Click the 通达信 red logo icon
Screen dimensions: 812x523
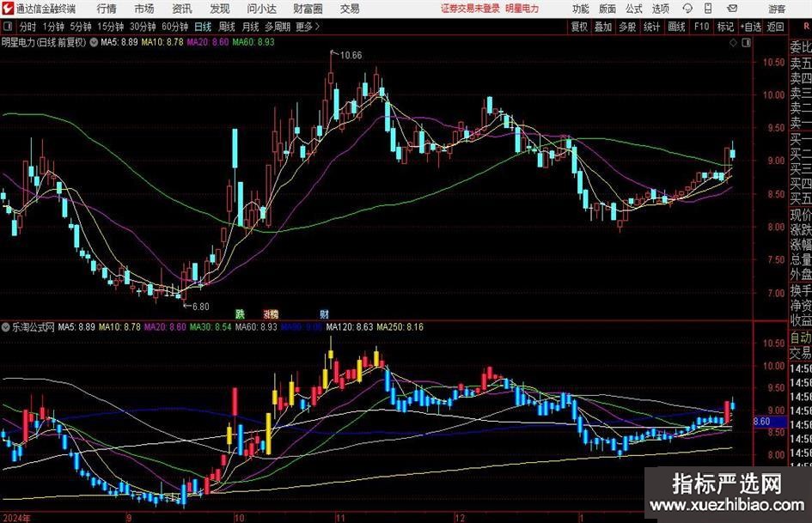[8, 9]
